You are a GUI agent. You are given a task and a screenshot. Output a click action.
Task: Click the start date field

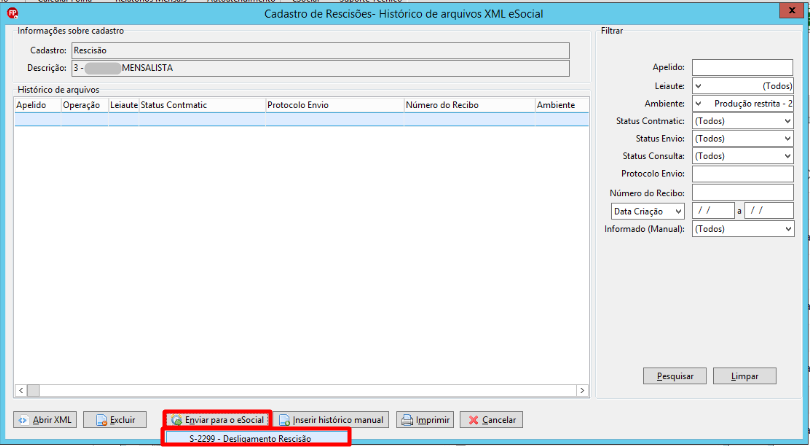tap(713, 211)
